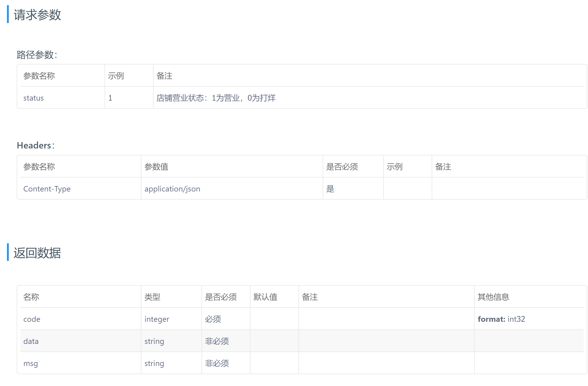Click the 返回数据 section heading

(x=37, y=253)
